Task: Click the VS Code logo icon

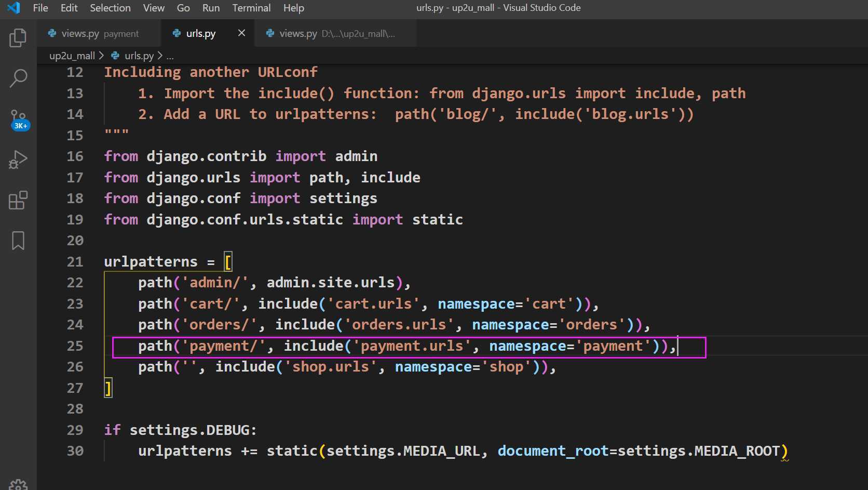Action: click(x=13, y=8)
